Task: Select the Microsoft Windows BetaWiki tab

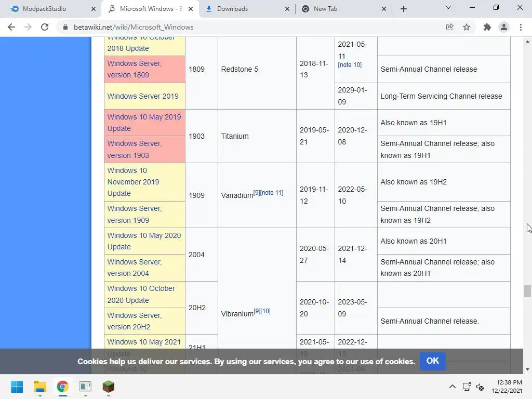Action: (x=149, y=9)
